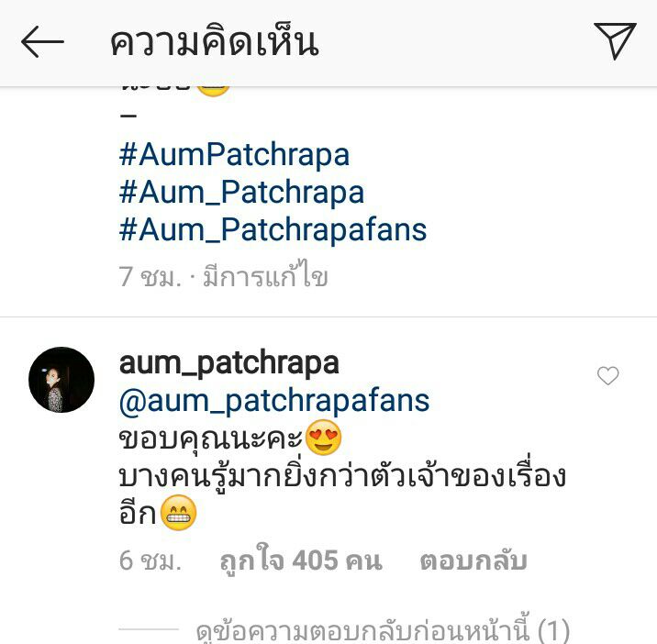
Task: Click the 6 ชม. timestamp
Action: click(x=150, y=561)
